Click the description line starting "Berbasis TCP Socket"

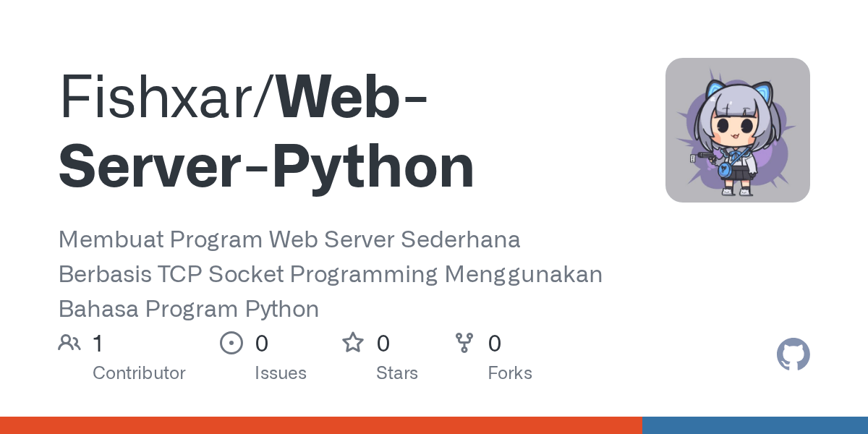point(331,275)
